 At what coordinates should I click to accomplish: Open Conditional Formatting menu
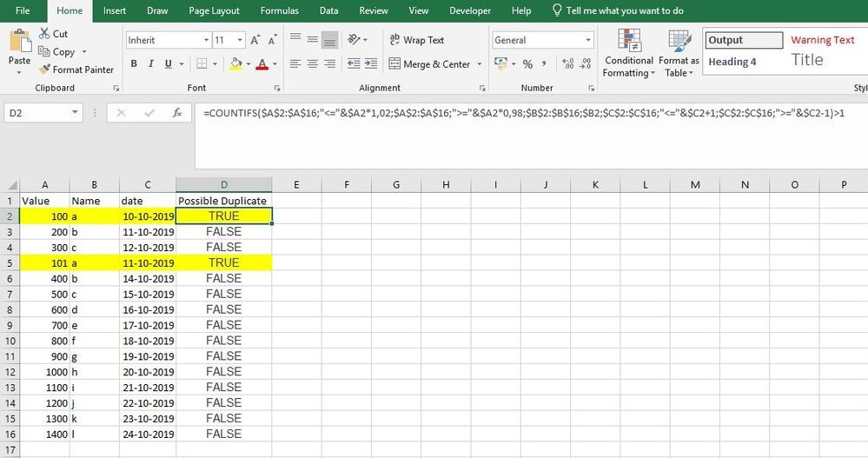click(x=629, y=53)
